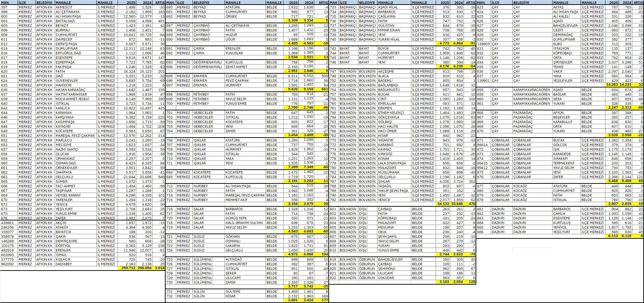Image resolution: width=644 pixels, height=303 pixels.
Task: Select the yellow 34.122 Bolvadin total cell
Action: (443, 204)
